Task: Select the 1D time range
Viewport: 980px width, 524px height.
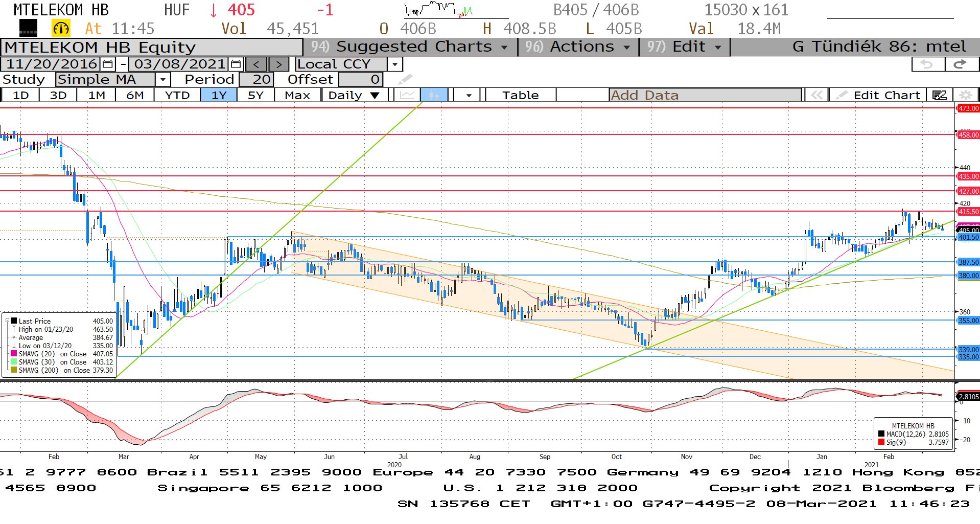Action: click(x=21, y=95)
